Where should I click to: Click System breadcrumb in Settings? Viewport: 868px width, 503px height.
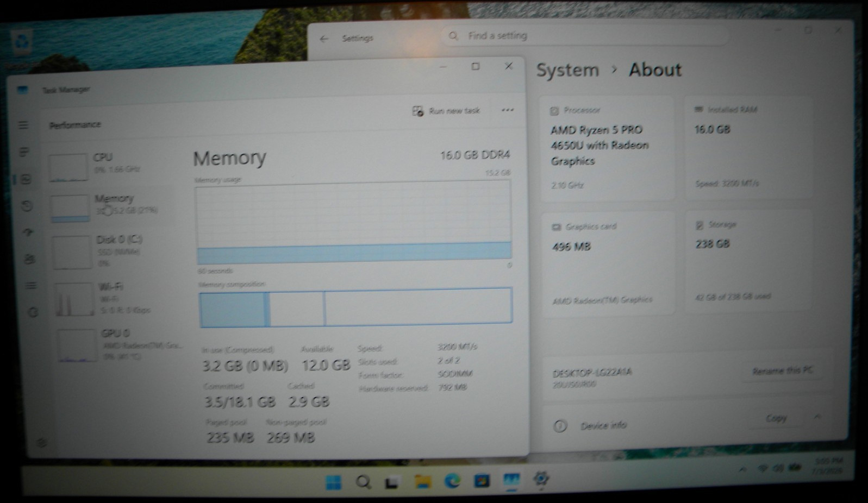[x=567, y=70]
